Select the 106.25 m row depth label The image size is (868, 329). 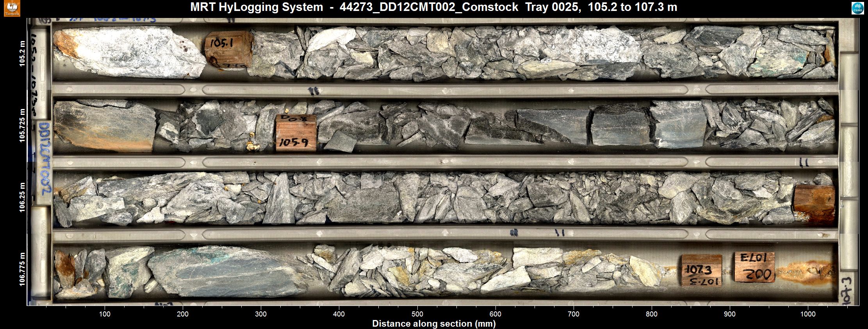point(22,198)
